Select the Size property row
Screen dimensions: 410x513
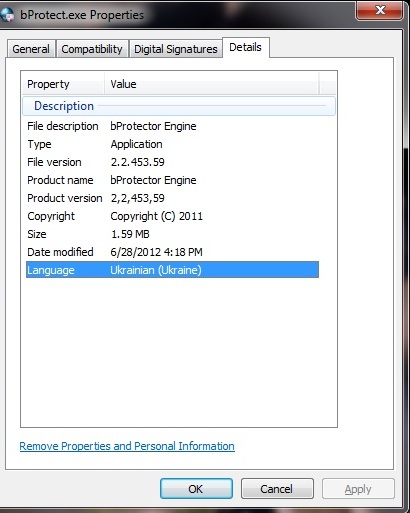click(172, 234)
